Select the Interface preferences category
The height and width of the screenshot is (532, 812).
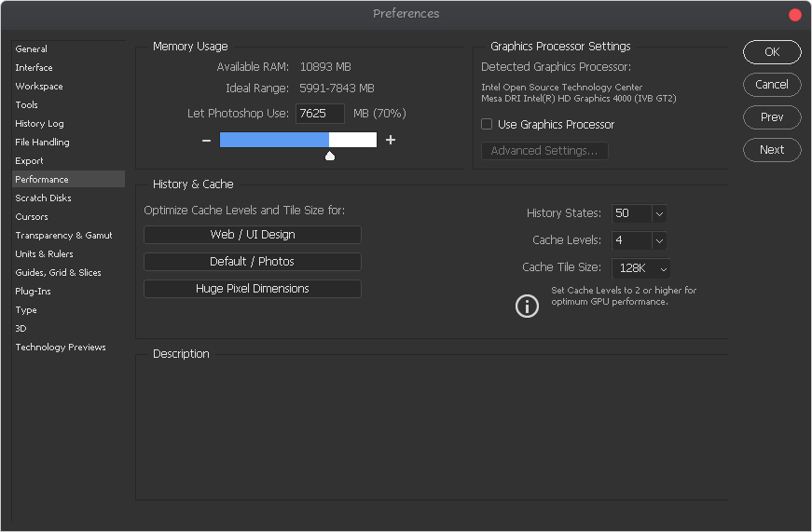[68, 67]
